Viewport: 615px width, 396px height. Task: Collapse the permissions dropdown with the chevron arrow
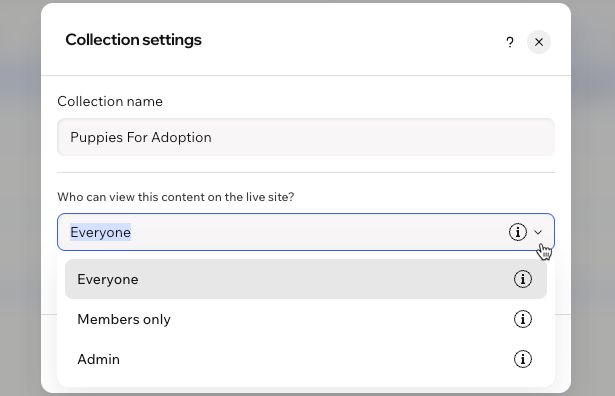point(538,232)
